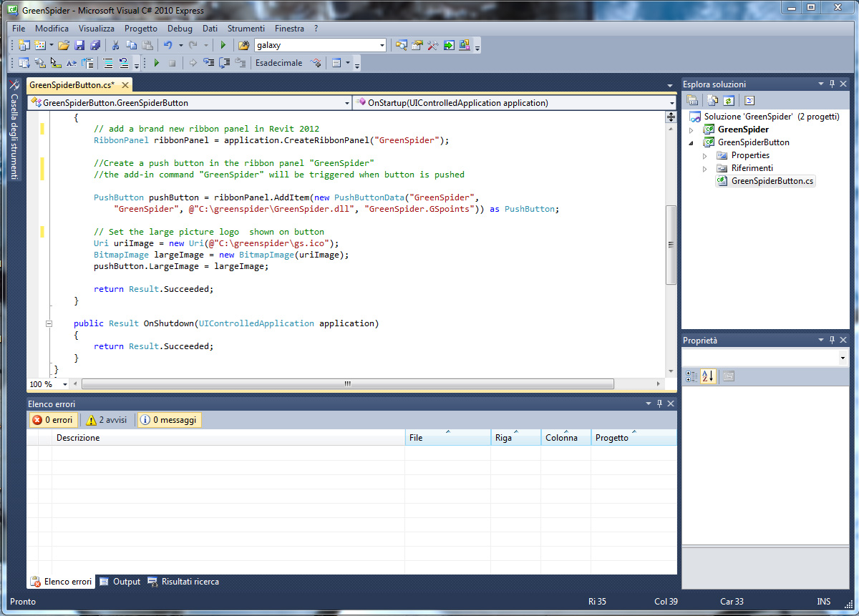Open the Strumenti menu
Image resolution: width=859 pixels, height=616 pixels.
pos(246,29)
